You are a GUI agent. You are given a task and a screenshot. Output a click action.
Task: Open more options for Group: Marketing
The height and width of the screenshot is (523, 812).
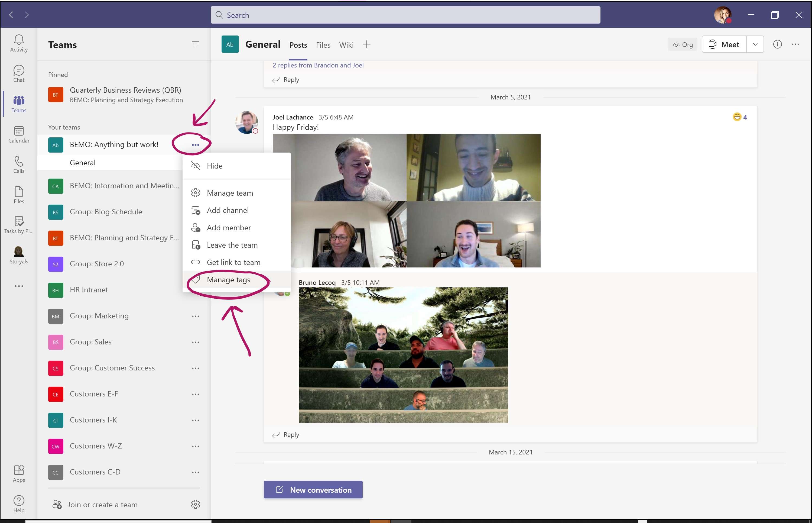(x=195, y=316)
